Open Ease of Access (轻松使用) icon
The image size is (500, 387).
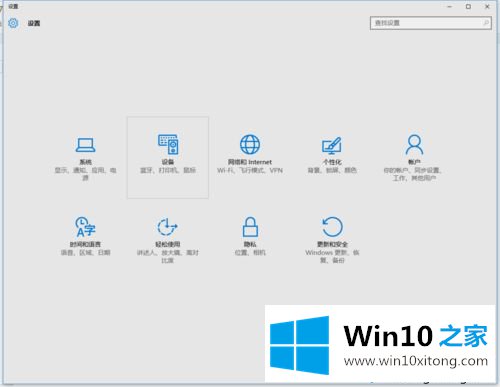[x=167, y=227]
